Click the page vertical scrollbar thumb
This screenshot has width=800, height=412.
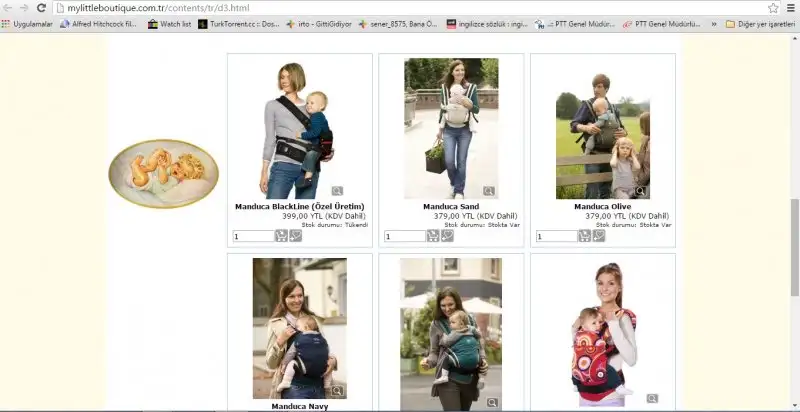[x=794, y=247]
